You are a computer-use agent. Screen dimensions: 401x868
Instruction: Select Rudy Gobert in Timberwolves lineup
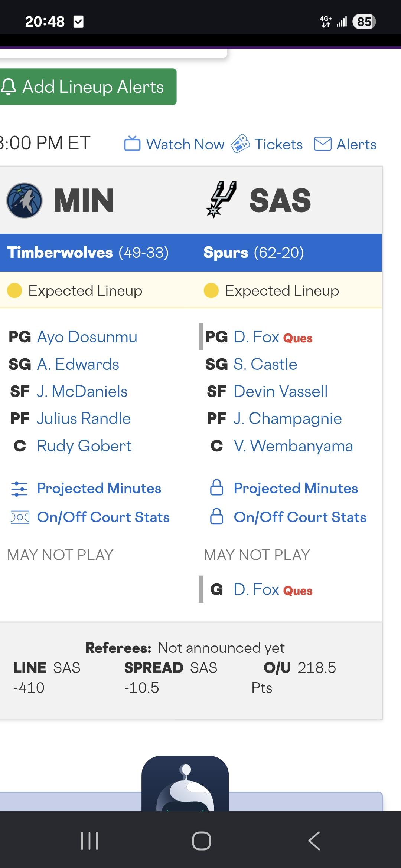coord(84,446)
